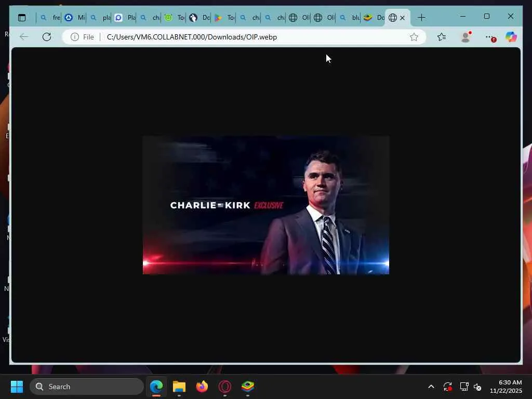Viewport: 532px width, 399px height.
Task: Switch to the 'Mi' tab
Action: click(x=75, y=18)
